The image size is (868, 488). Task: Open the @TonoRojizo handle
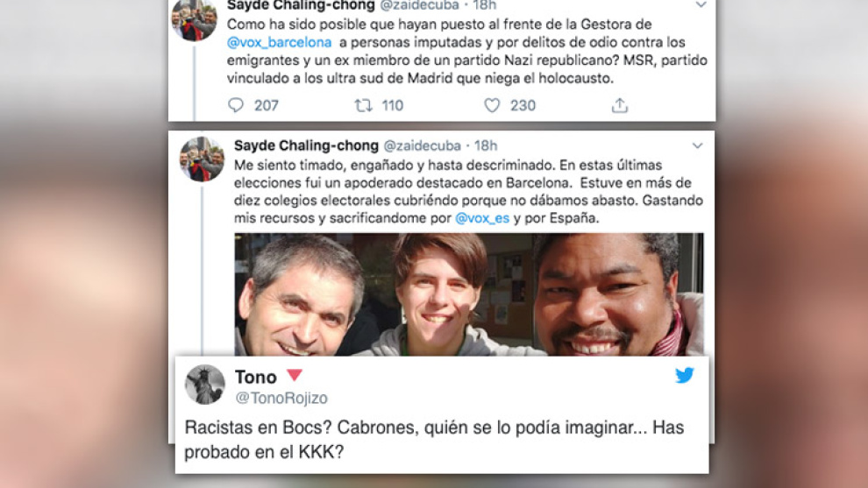[281, 398]
